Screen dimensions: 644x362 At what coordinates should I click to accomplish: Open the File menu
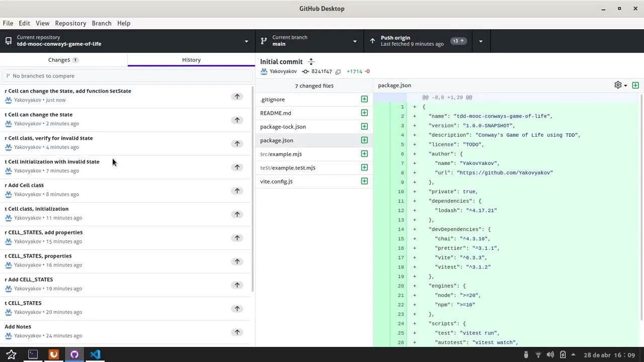click(x=8, y=23)
